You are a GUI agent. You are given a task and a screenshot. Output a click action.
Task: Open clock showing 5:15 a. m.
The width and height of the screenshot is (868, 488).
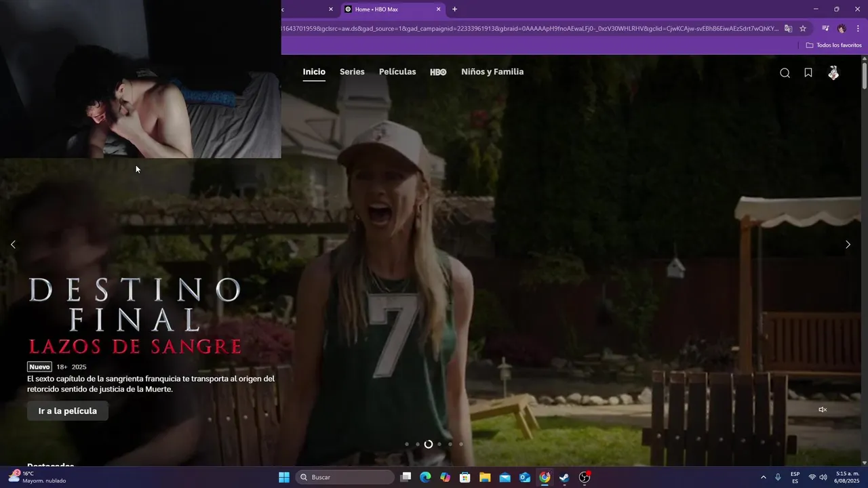pyautogui.click(x=848, y=477)
